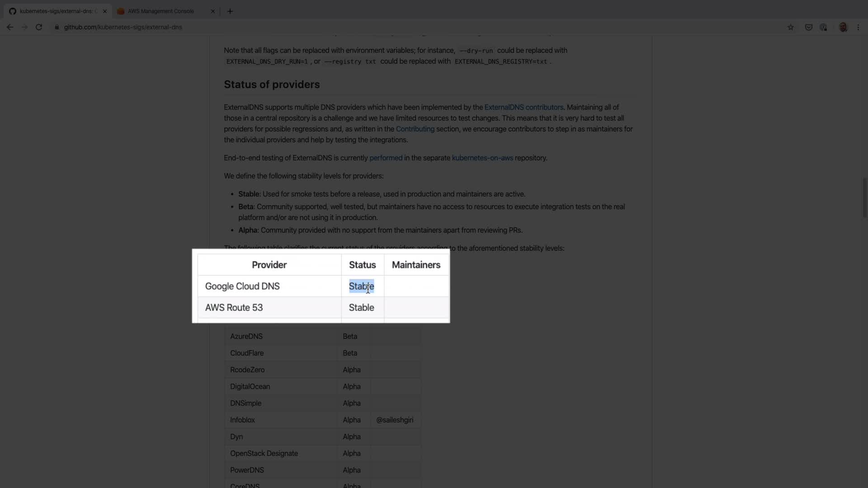Open ExternalDNS contributors link
The height and width of the screenshot is (488, 868).
[524, 107]
